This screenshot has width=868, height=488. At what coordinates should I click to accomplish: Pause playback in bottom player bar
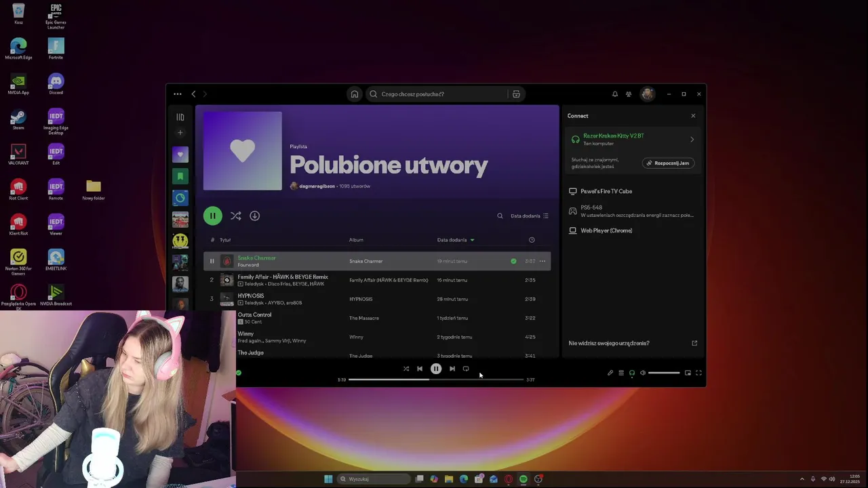point(436,369)
